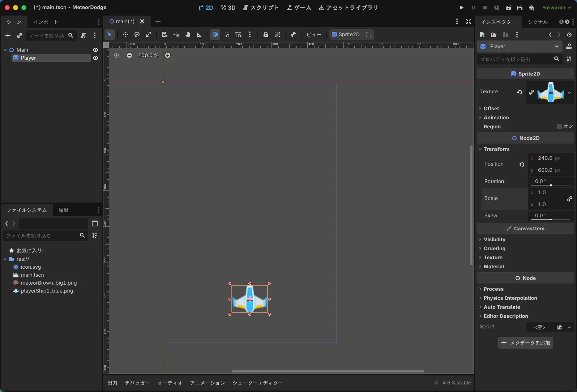This screenshot has width=577, height=392.
Task: Open the スクリプト script workspace
Action: pos(261,8)
